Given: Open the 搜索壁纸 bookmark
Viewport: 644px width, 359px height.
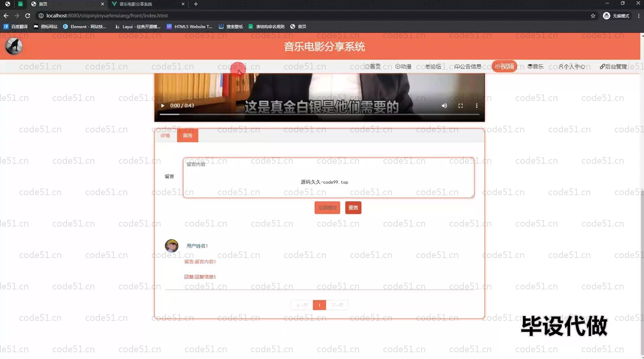Looking at the screenshot, I should pyautogui.click(x=230, y=26).
